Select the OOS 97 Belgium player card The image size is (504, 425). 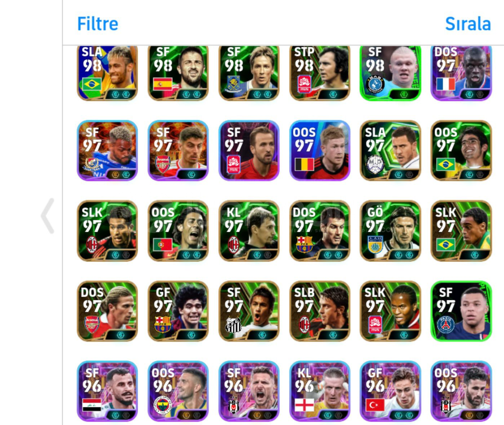(x=319, y=151)
